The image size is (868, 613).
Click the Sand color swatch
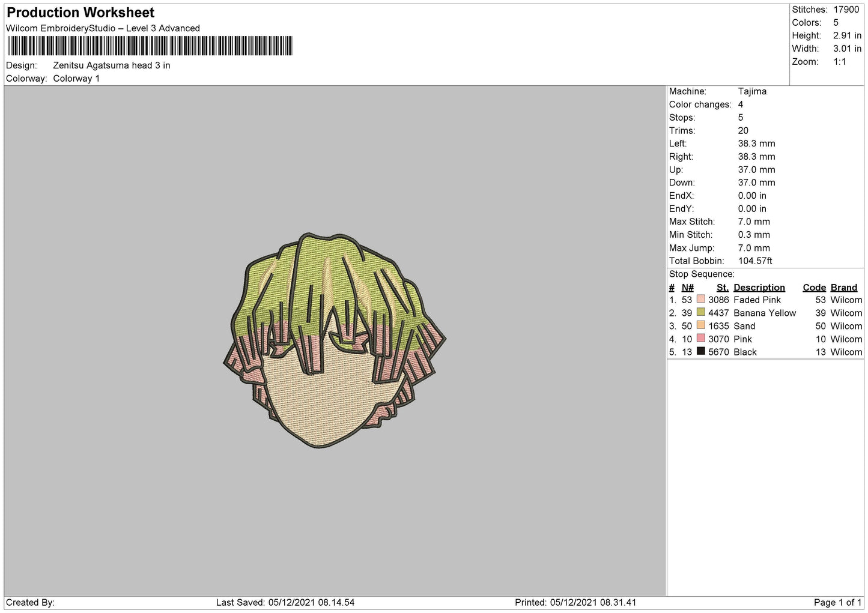point(700,325)
